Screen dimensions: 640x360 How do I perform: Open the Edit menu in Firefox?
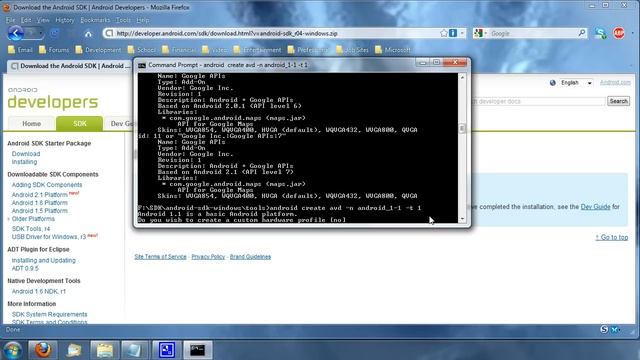click(x=26, y=20)
